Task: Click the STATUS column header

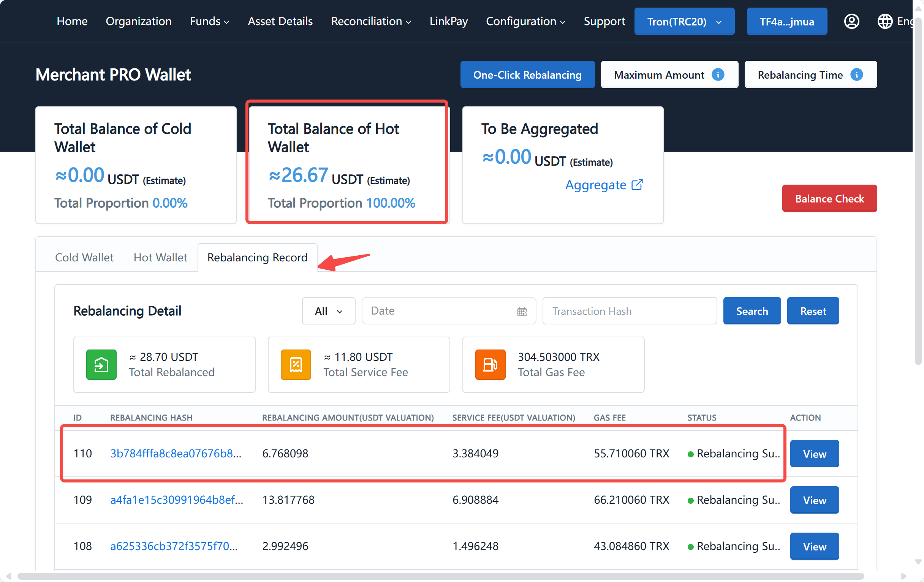Action: pyautogui.click(x=701, y=418)
